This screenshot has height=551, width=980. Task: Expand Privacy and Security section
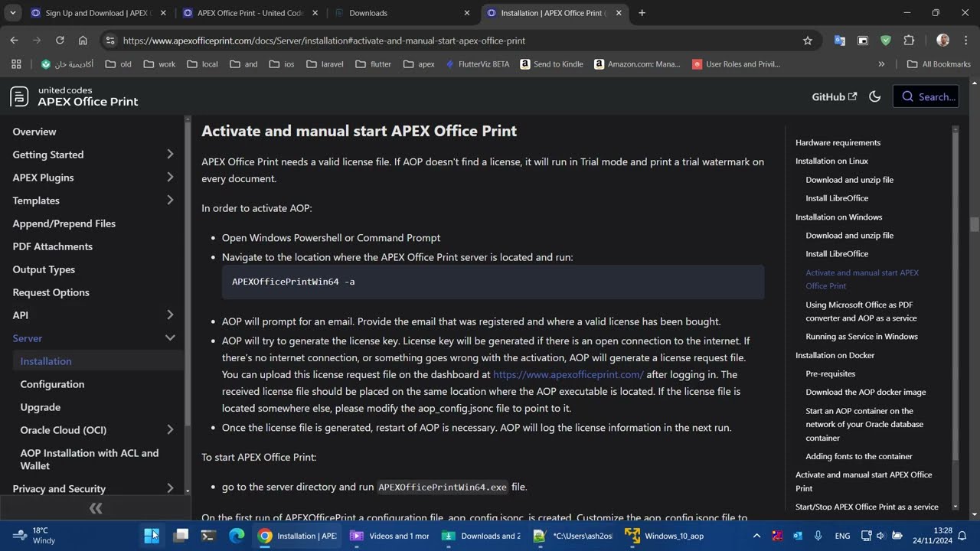point(170,488)
